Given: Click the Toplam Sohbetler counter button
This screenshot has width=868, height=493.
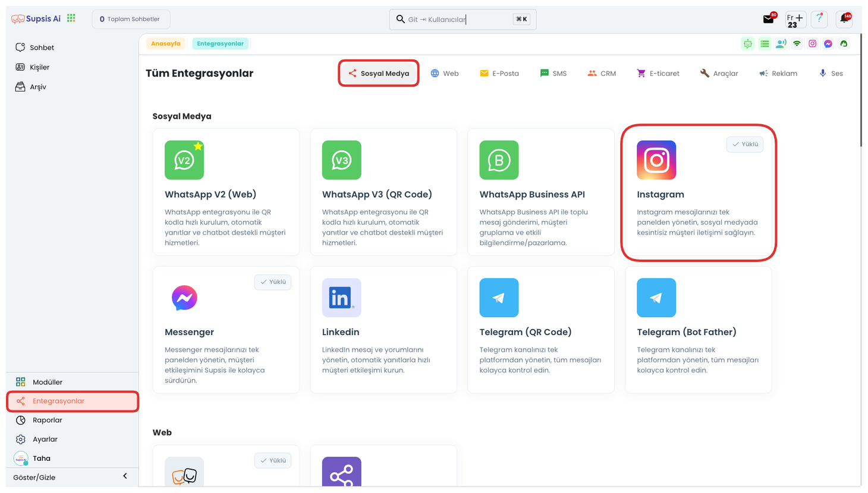Looking at the screenshot, I should 131,19.
